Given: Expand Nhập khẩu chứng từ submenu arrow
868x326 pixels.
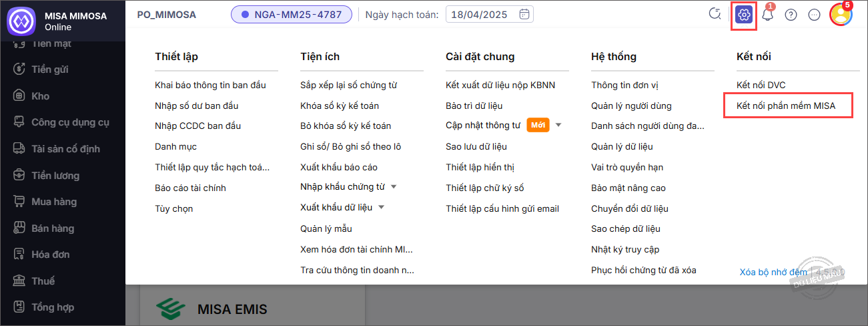Looking at the screenshot, I should [x=394, y=186].
